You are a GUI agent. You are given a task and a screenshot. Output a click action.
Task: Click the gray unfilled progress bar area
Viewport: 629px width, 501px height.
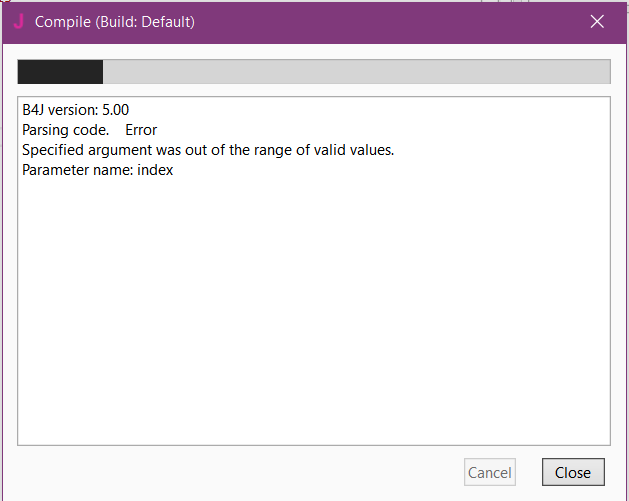click(x=355, y=72)
